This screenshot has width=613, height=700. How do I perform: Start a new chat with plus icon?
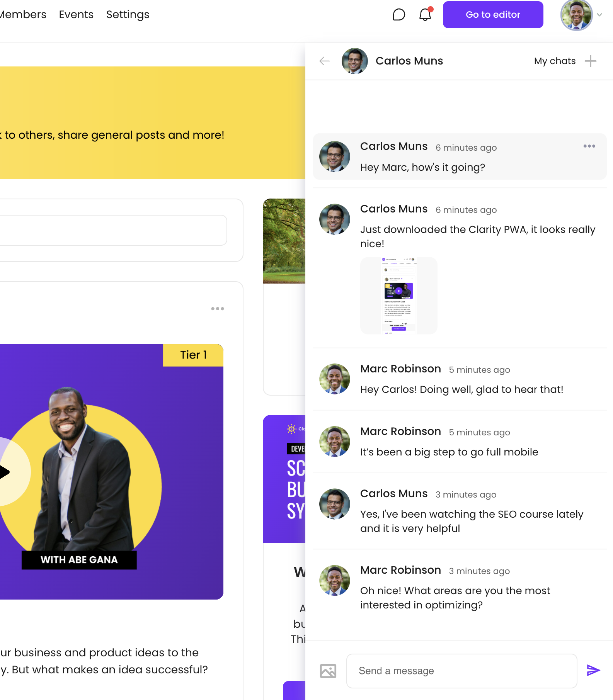[x=590, y=61]
